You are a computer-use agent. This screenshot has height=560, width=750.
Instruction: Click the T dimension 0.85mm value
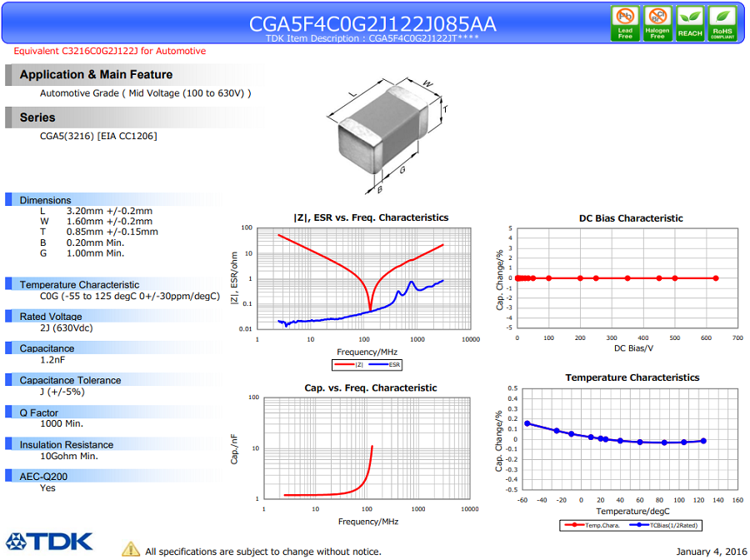(x=112, y=232)
